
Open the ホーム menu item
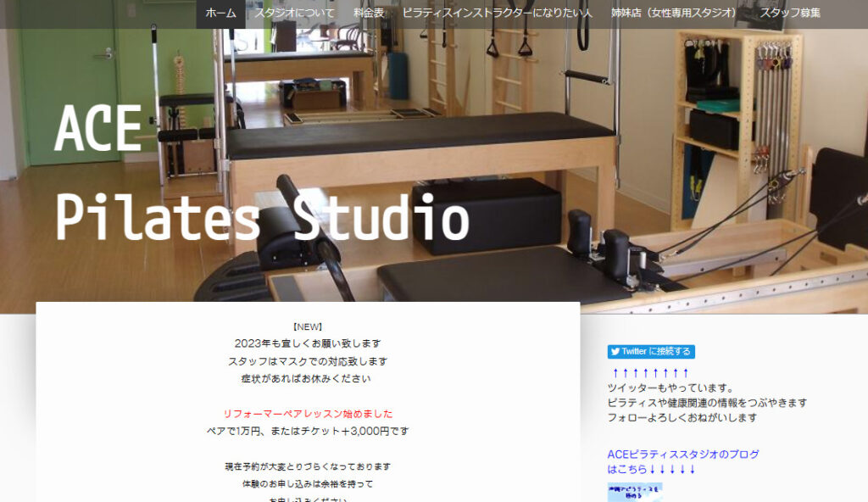click(x=220, y=14)
